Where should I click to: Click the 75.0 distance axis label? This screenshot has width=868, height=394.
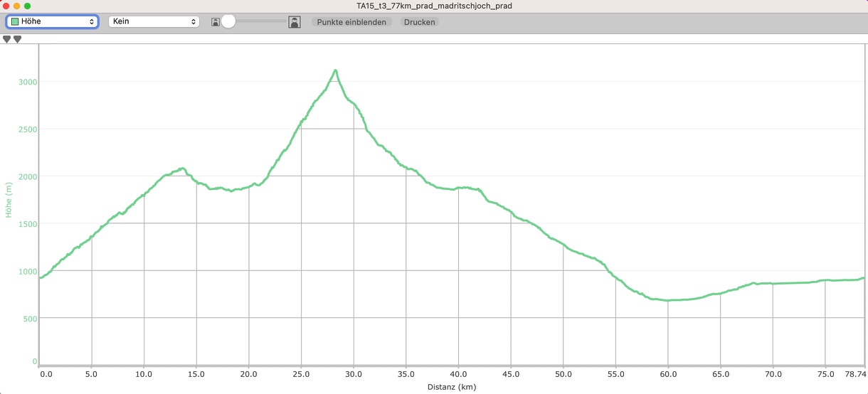[825, 373]
